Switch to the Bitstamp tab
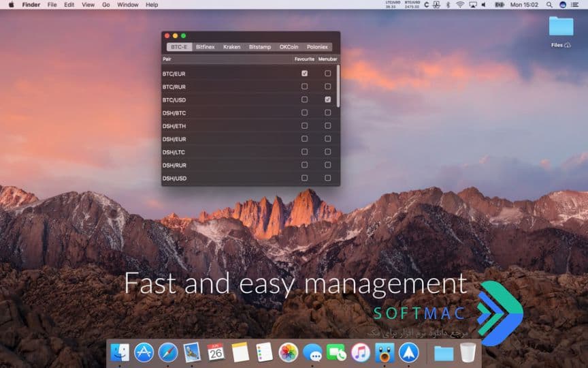 click(x=260, y=47)
